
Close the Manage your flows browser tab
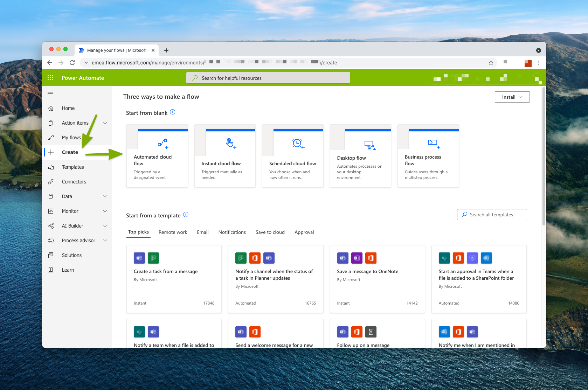[153, 50]
